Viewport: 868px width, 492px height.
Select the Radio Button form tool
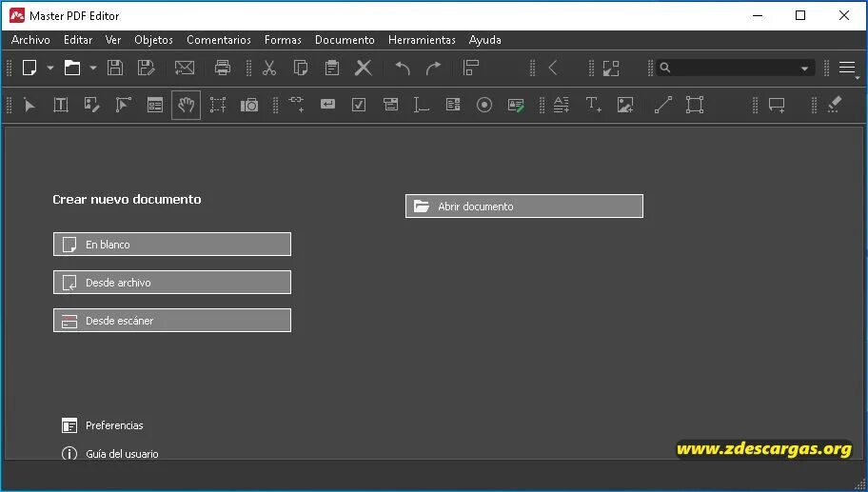484,105
